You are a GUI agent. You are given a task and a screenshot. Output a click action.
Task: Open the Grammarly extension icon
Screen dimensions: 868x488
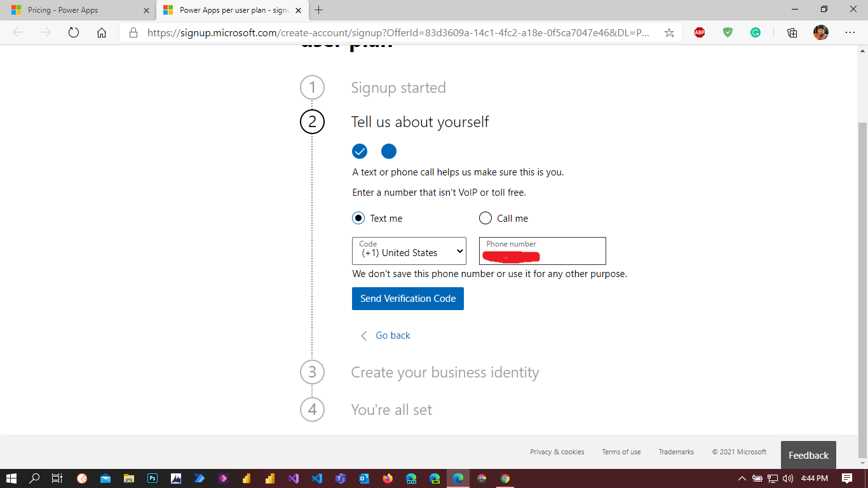point(756,32)
